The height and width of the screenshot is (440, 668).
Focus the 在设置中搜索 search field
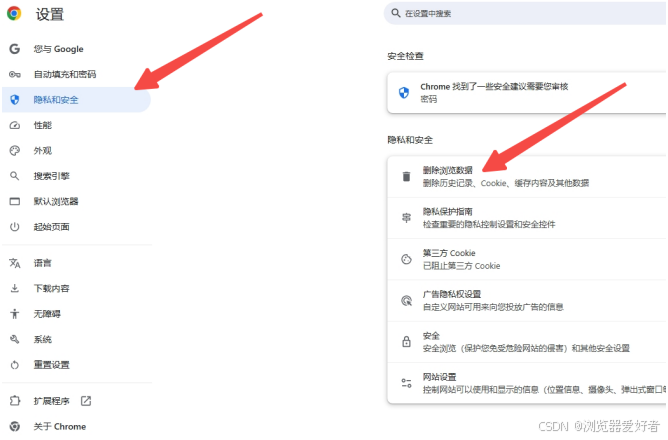point(526,13)
